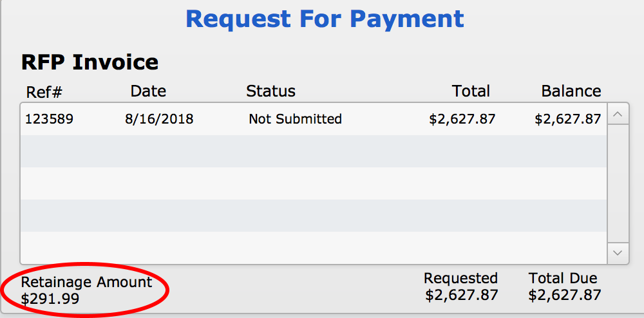644x318 pixels.
Task: Click the invoice row's Balance amount cell
Action: tap(567, 119)
